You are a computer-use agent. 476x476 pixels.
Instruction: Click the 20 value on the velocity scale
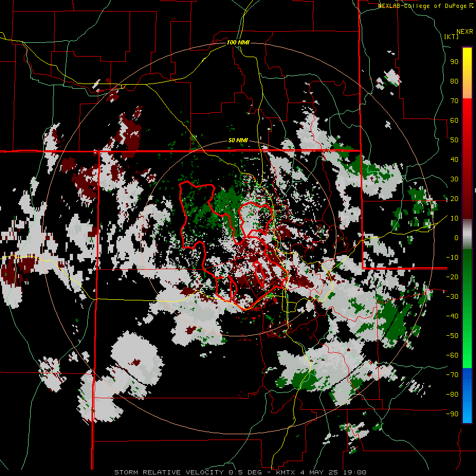[x=454, y=199]
